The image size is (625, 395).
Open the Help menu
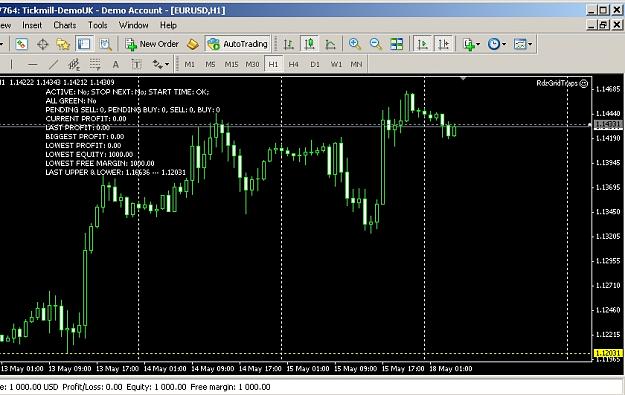point(168,25)
